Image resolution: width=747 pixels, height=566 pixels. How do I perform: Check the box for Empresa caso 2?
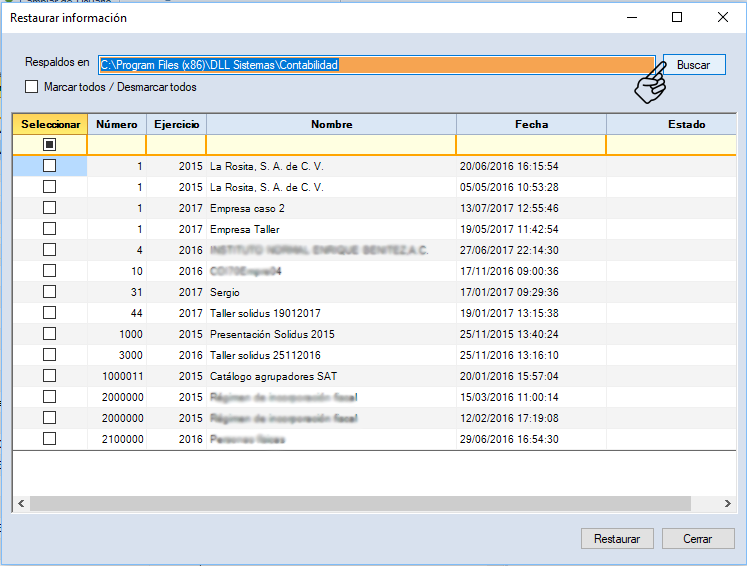[x=49, y=208]
